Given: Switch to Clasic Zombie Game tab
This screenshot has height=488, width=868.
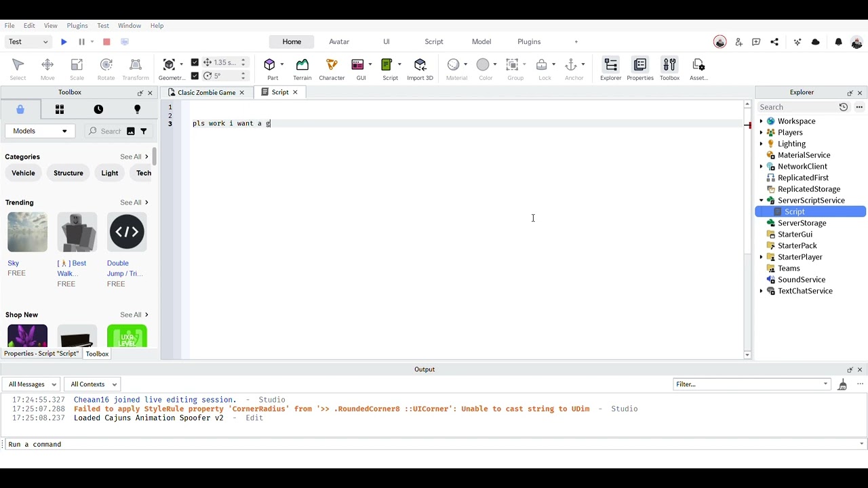Looking at the screenshot, I should click(206, 92).
